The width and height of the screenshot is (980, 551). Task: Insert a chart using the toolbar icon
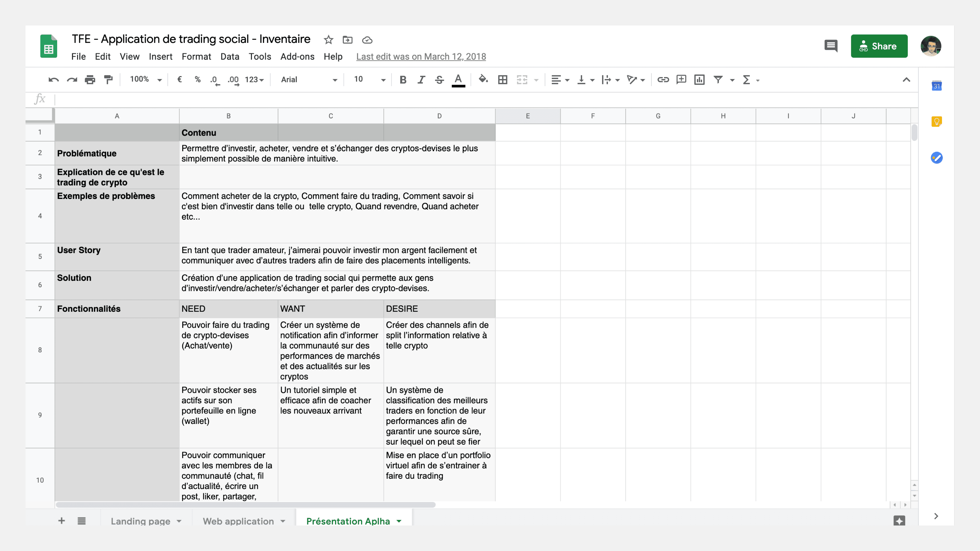[x=699, y=80]
